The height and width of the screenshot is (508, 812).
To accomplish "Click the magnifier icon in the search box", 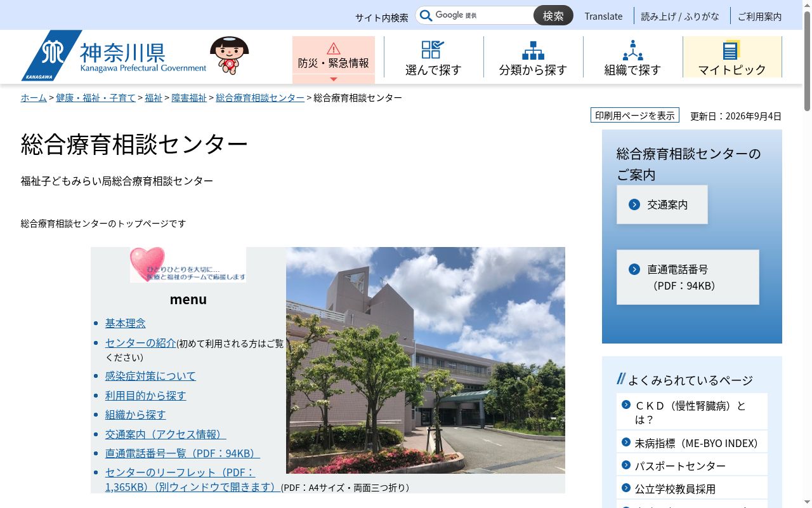I will coord(426,16).
